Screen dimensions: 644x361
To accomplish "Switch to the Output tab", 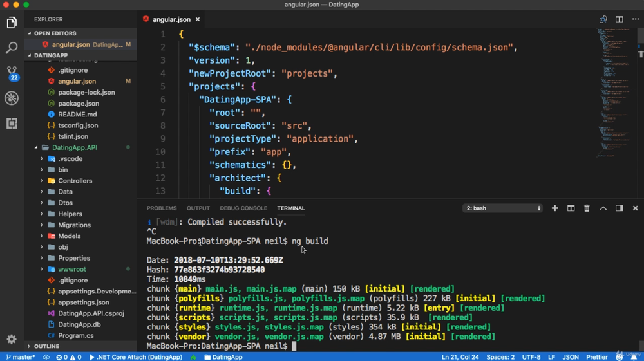I will (x=198, y=208).
